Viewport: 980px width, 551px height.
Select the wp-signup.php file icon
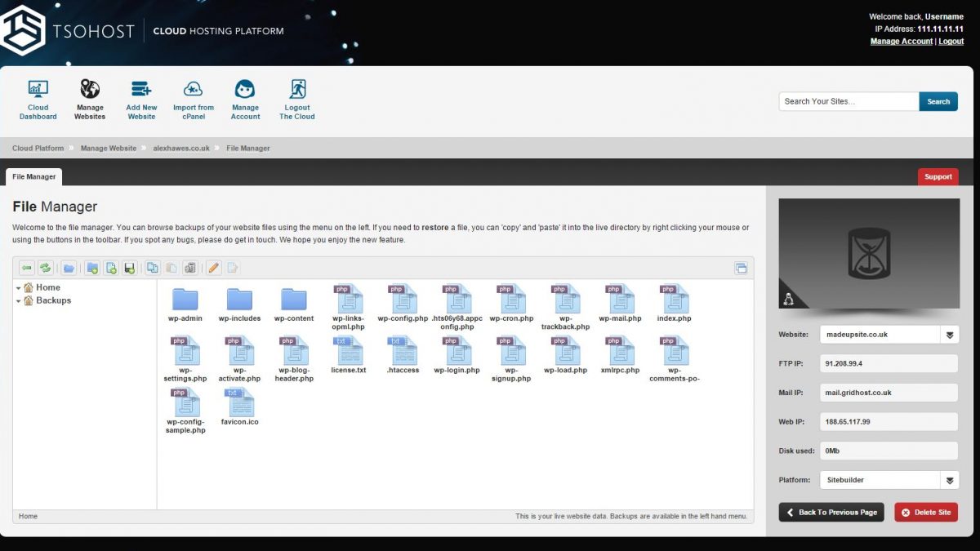[511, 351]
